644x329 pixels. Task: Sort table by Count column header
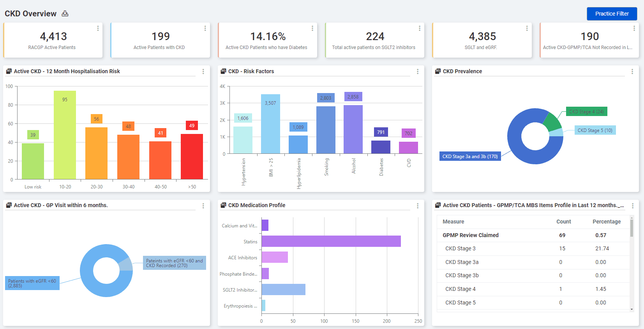point(563,222)
